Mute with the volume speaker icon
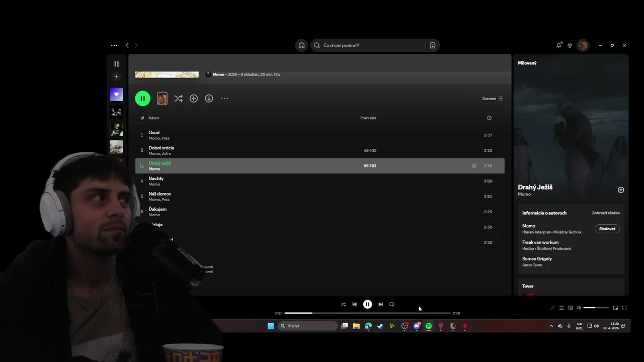 pos(579,308)
